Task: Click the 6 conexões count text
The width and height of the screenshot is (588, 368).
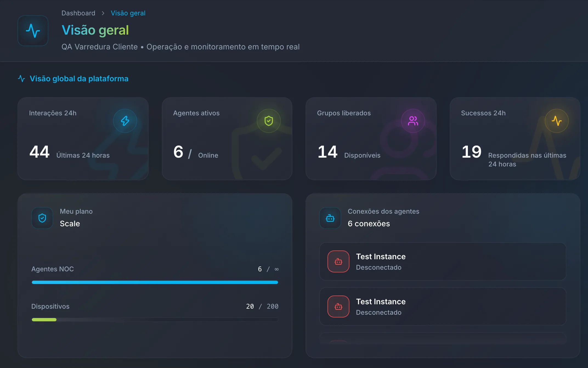Action: (369, 224)
